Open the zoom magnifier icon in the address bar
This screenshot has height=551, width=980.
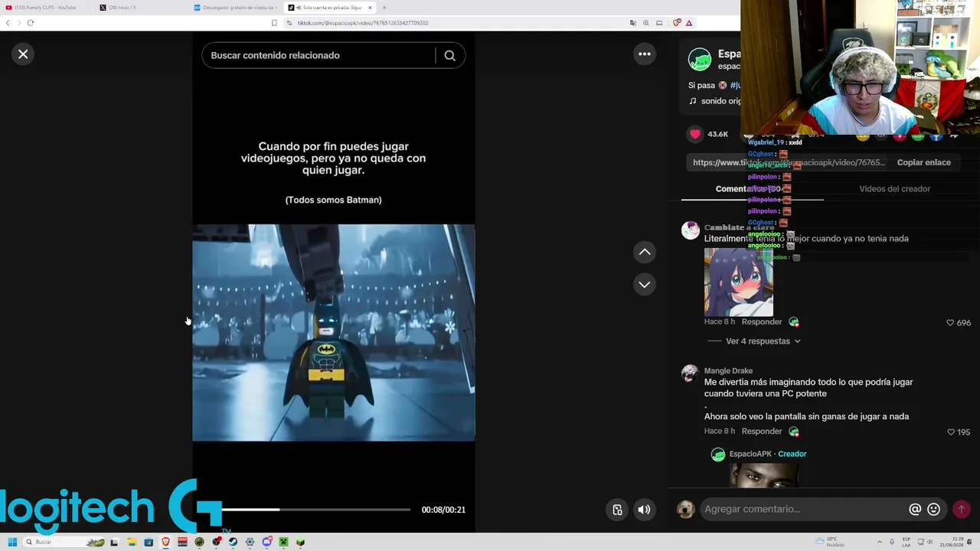coord(645,23)
